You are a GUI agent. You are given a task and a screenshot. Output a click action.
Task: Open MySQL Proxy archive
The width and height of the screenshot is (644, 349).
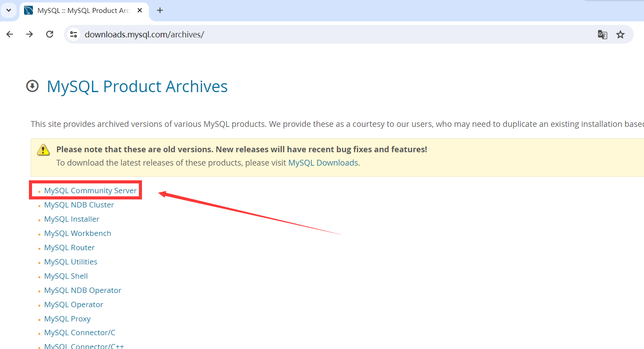(x=67, y=319)
